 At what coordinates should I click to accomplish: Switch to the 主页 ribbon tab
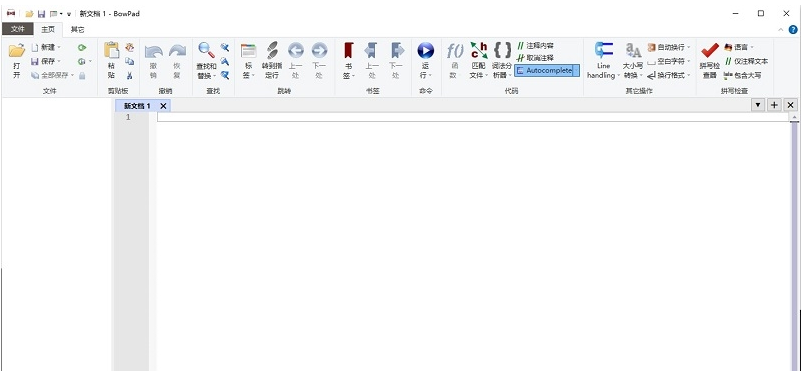pyautogui.click(x=48, y=30)
